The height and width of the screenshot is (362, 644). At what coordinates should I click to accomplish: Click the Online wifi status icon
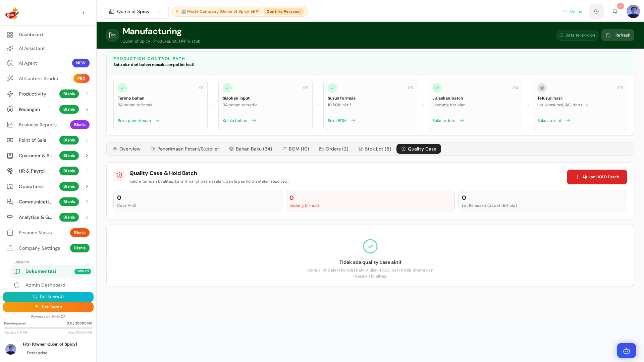tap(565, 11)
